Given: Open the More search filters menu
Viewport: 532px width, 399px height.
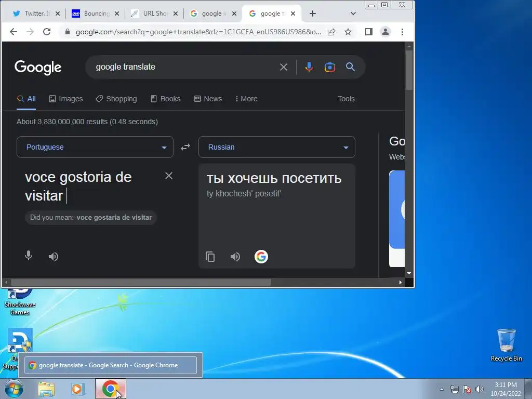Looking at the screenshot, I should click(x=246, y=99).
